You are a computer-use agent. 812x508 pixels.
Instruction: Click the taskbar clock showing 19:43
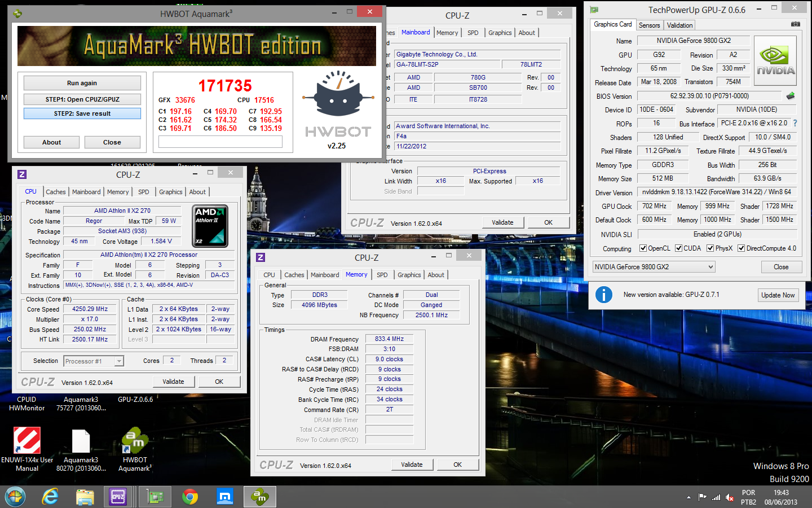pos(781,497)
